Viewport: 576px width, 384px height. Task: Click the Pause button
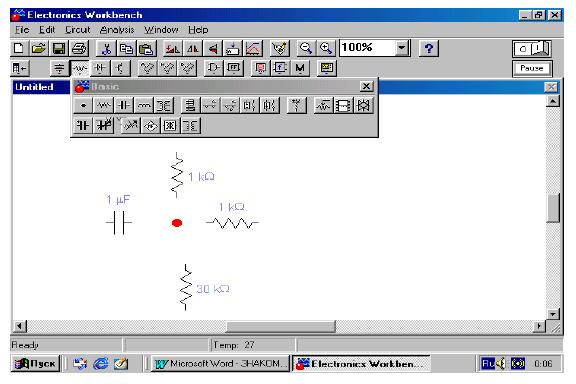[532, 68]
